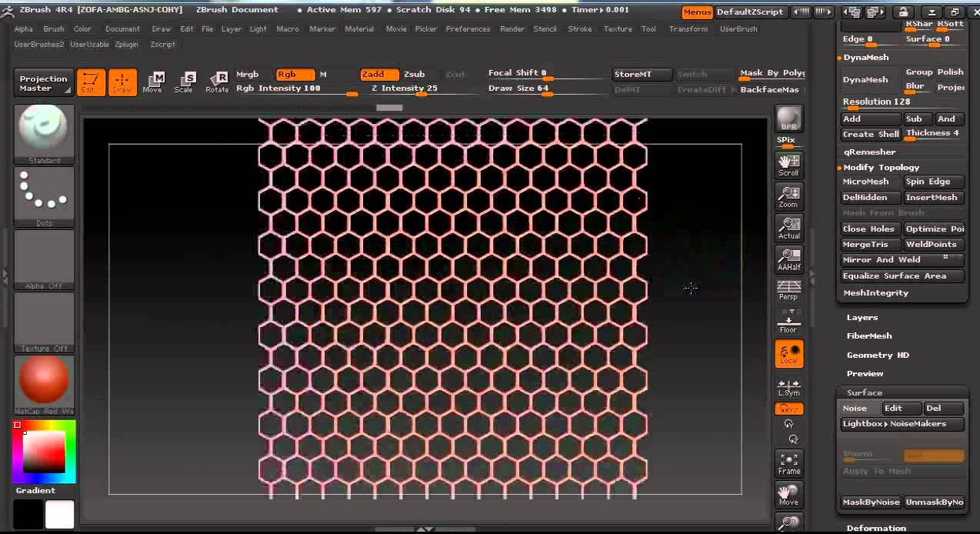The width and height of the screenshot is (980, 534).
Task: Open the Alpha Off selector
Action: point(44,260)
